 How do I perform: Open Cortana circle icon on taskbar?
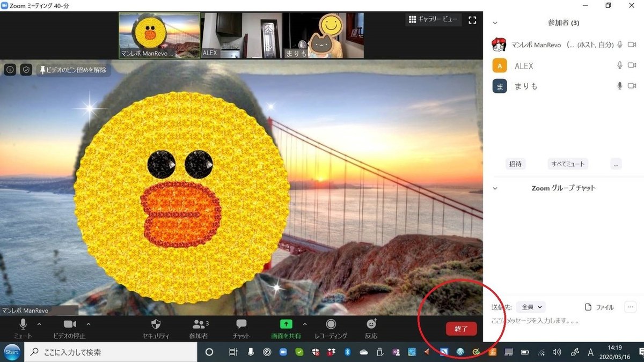[209, 352]
